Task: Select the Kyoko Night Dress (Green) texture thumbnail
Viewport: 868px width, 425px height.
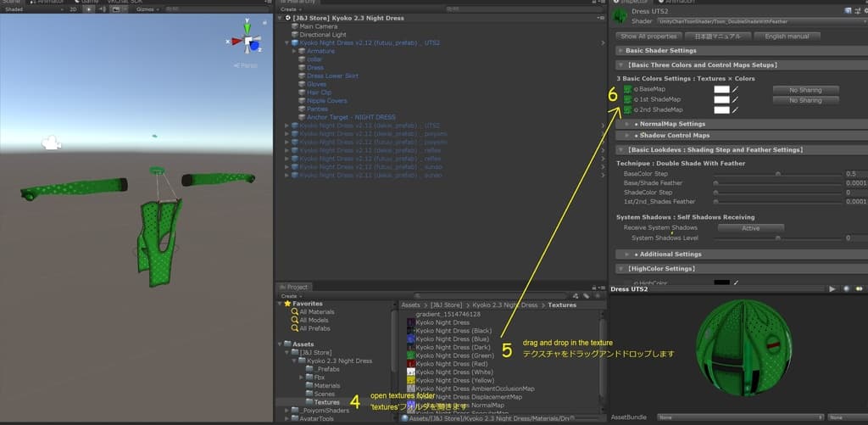Action: tap(411, 356)
